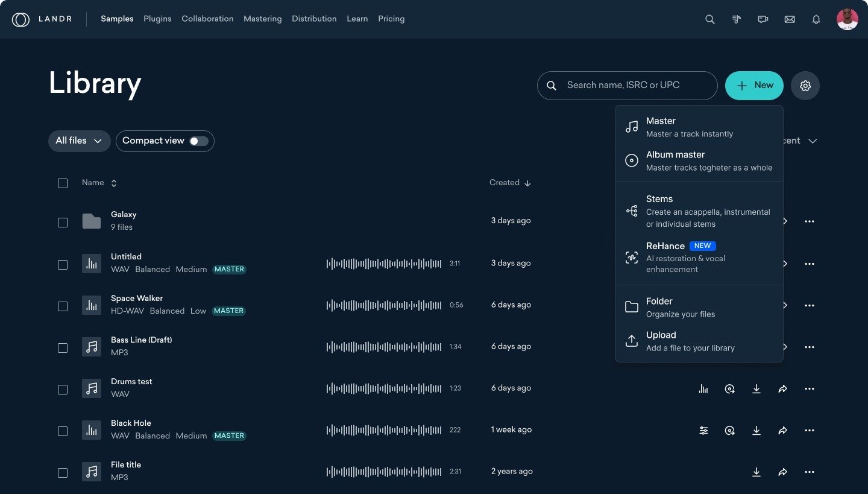Download the File title MP3
The height and width of the screenshot is (494, 868).
[756, 472]
